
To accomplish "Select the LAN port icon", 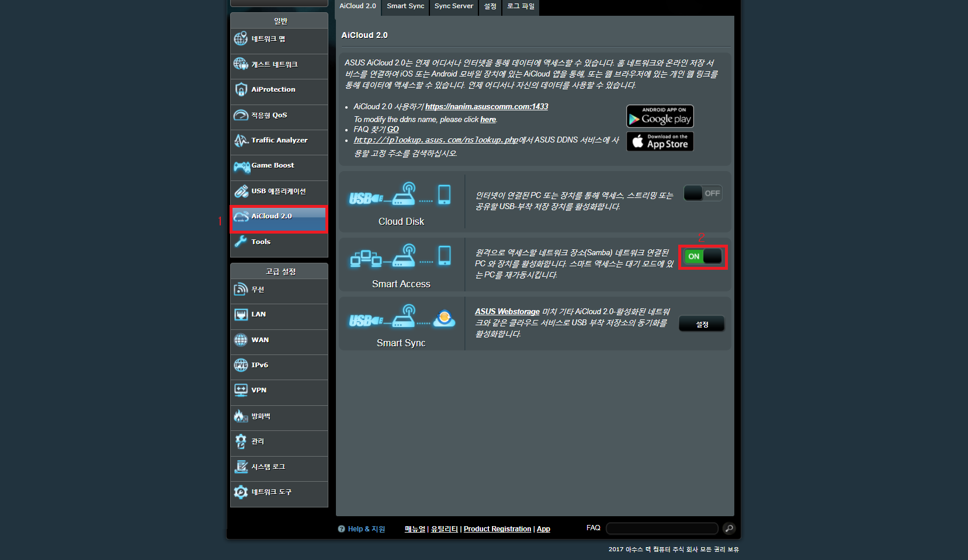I will [241, 314].
